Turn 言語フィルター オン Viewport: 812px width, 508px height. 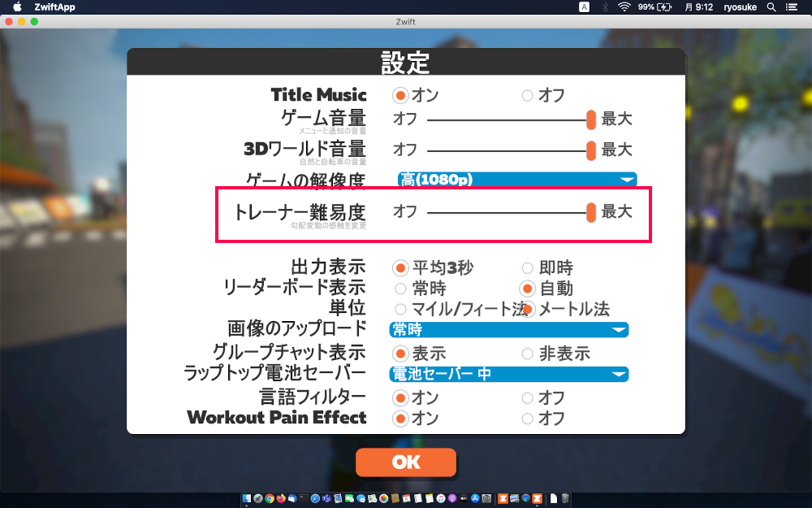[400, 398]
